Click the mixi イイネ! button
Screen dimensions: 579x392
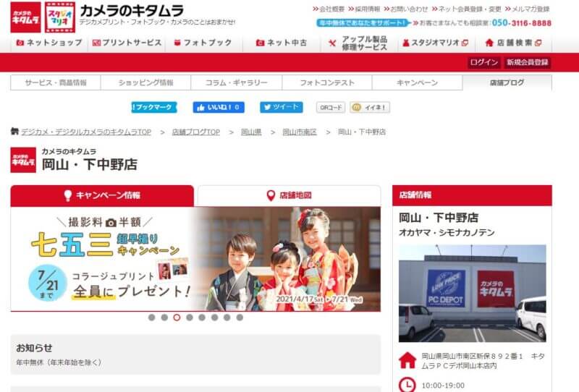pyautogui.click(x=370, y=108)
